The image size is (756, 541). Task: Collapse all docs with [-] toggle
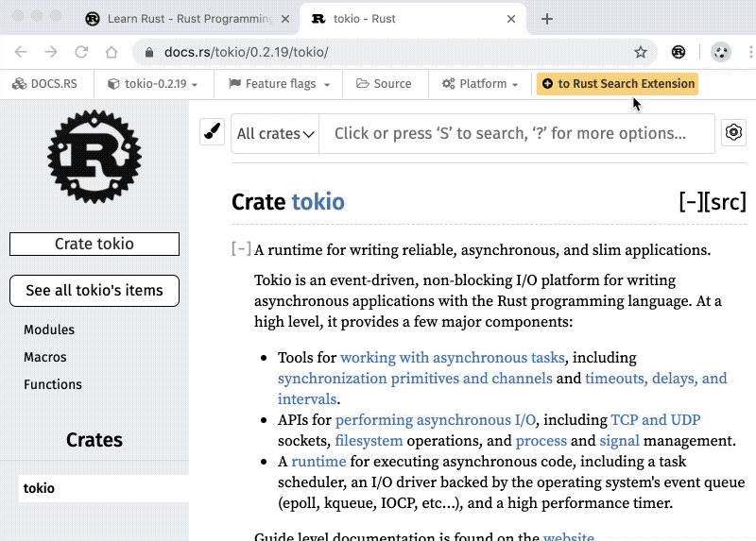691,202
